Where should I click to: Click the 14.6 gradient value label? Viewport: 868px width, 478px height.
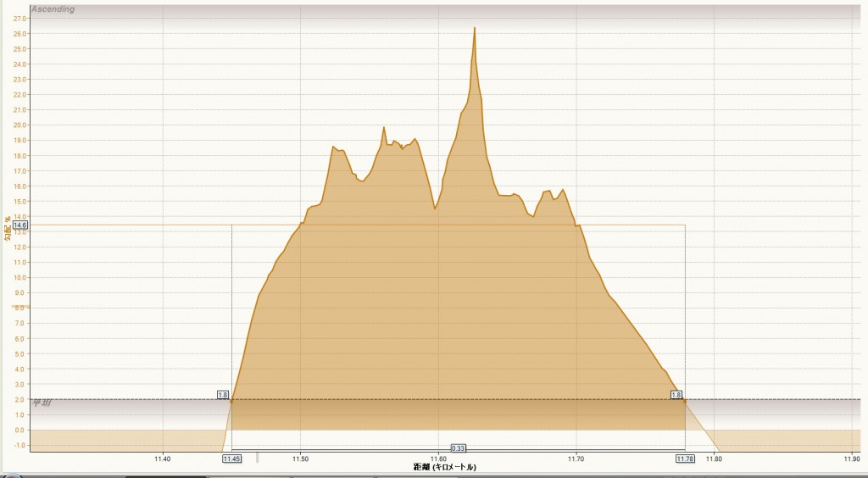click(x=20, y=225)
